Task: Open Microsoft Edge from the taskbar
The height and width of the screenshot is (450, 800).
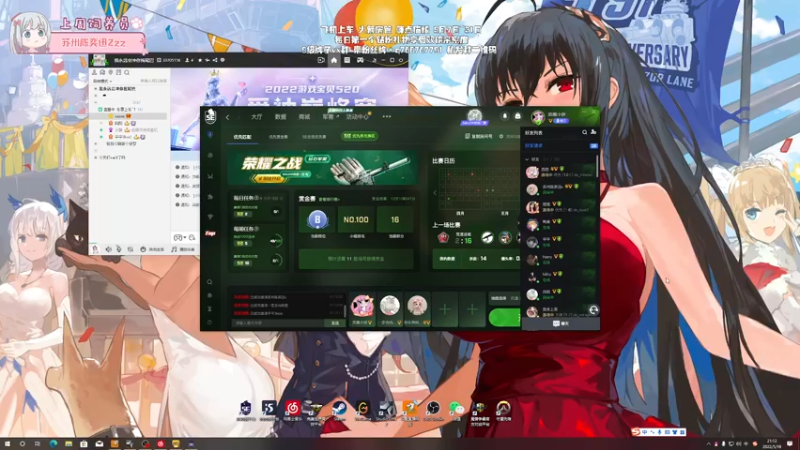Action: (x=53, y=444)
